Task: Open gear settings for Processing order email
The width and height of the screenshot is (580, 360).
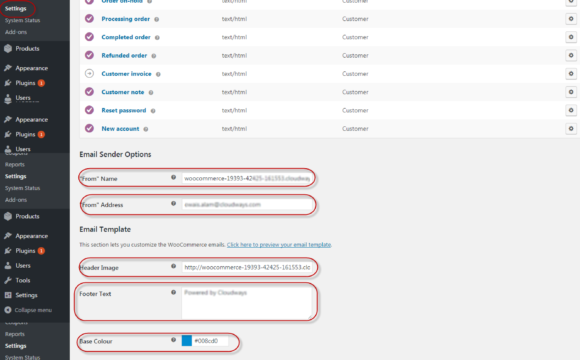Action: pos(571,18)
